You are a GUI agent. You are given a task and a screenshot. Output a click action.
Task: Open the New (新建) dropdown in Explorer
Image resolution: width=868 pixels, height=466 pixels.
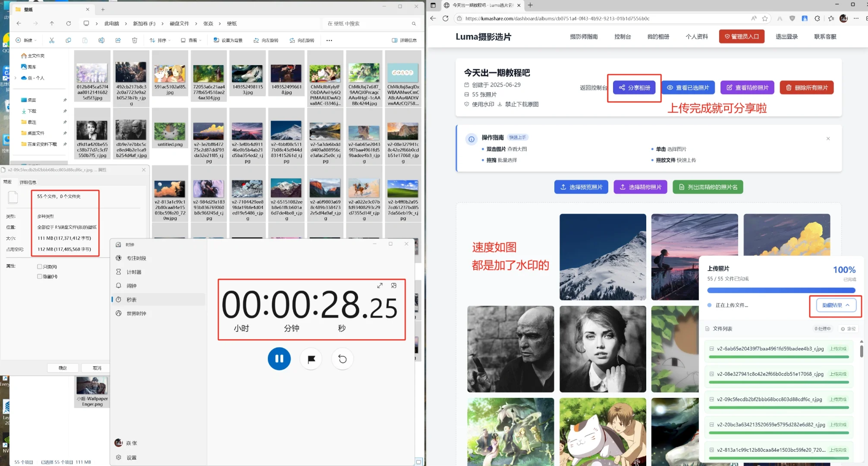point(26,40)
